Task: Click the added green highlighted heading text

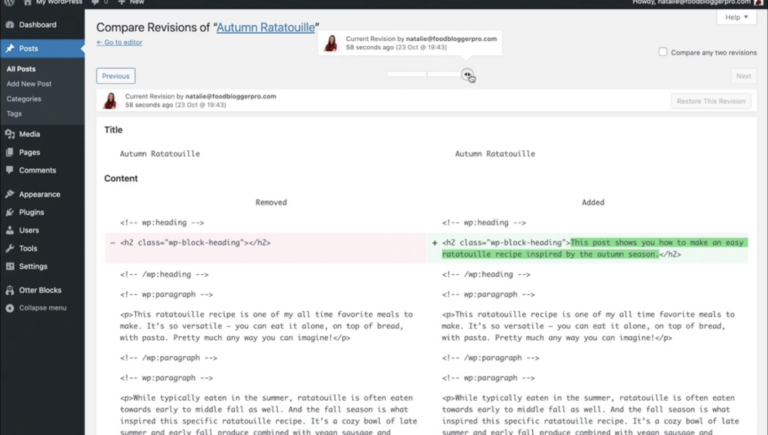Action: click(595, 248)
